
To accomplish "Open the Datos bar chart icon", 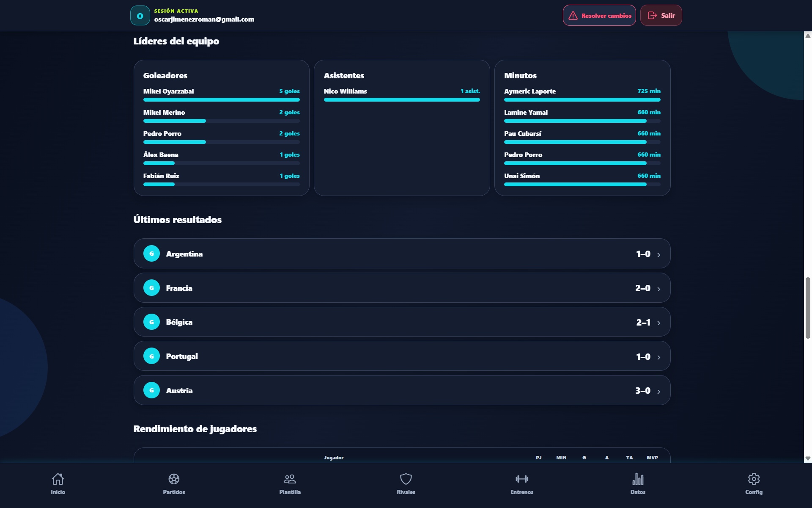I will 638,479.
